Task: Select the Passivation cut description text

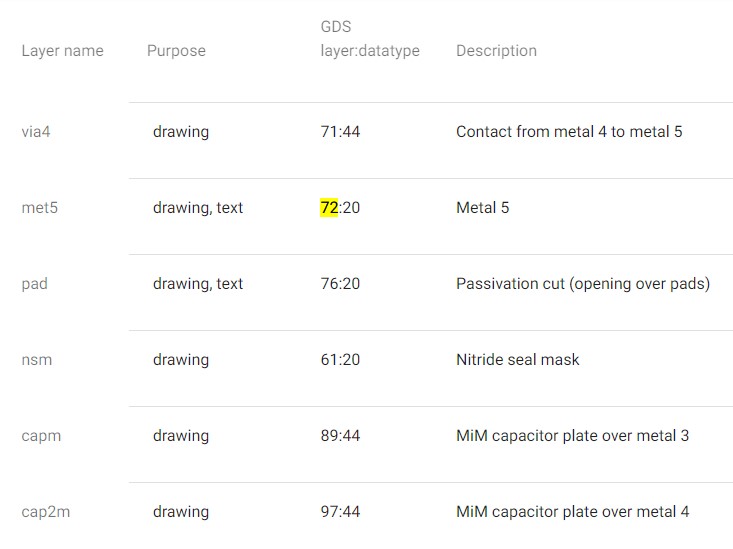Action: (x=583, y=284)
